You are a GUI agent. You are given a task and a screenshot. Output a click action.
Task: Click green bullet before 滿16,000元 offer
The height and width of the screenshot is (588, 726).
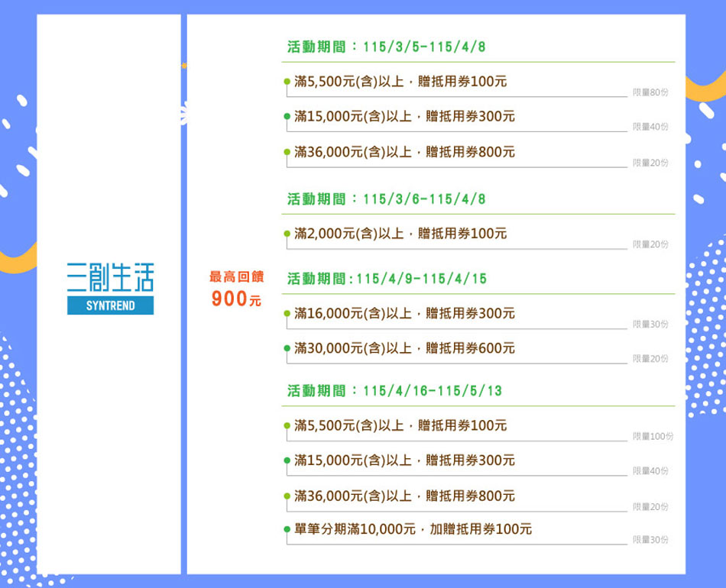pyautogui.click(x=287, y=314)
